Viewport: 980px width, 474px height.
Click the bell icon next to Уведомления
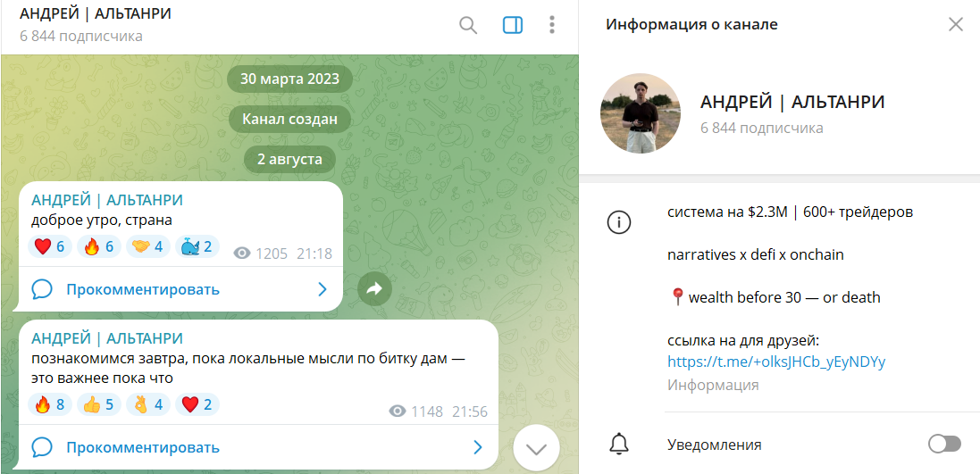coord(619,445)
